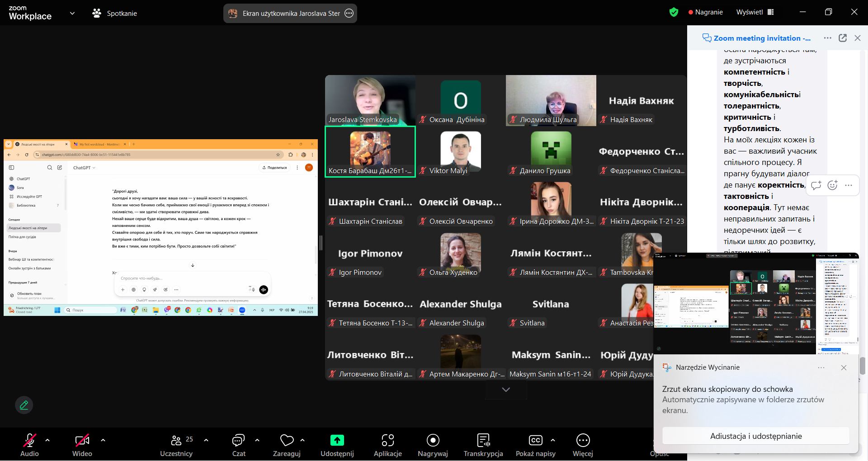The image size is (868, 461).
Task: Open the Zoom Workplace dropdown chevron
Action: (x=72, y=13)
